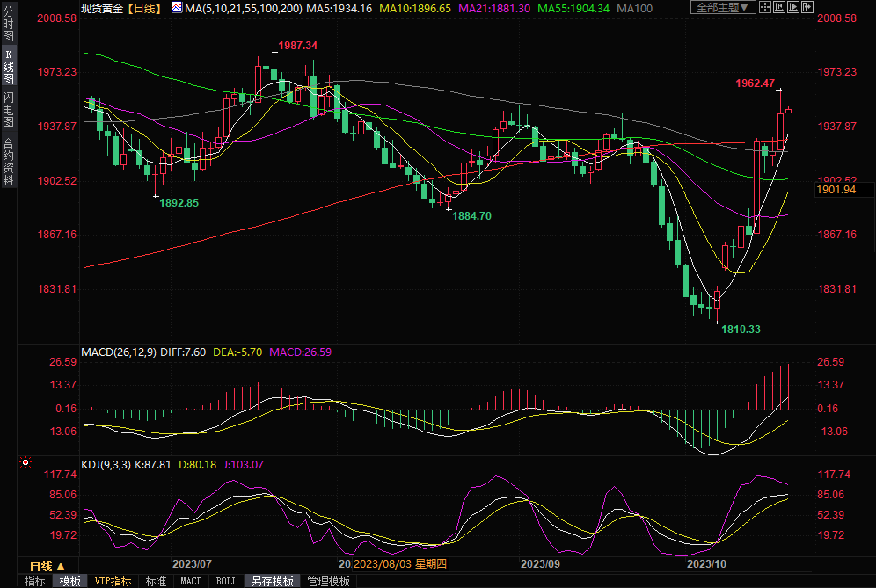Click the 另存模板 button
This screenshot has height=588, width=876.
tap(272, 581)
